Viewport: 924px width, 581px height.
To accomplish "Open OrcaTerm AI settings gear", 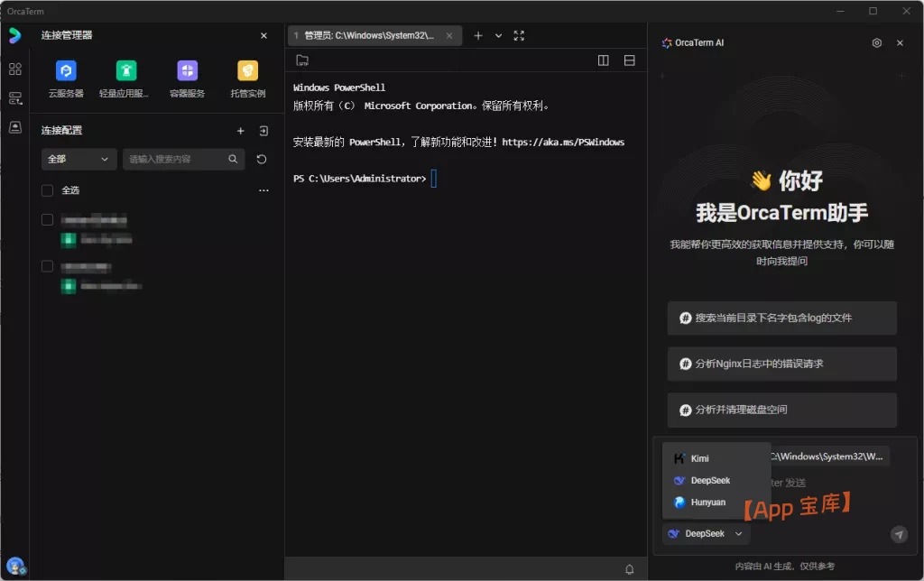I will point(874,42).
